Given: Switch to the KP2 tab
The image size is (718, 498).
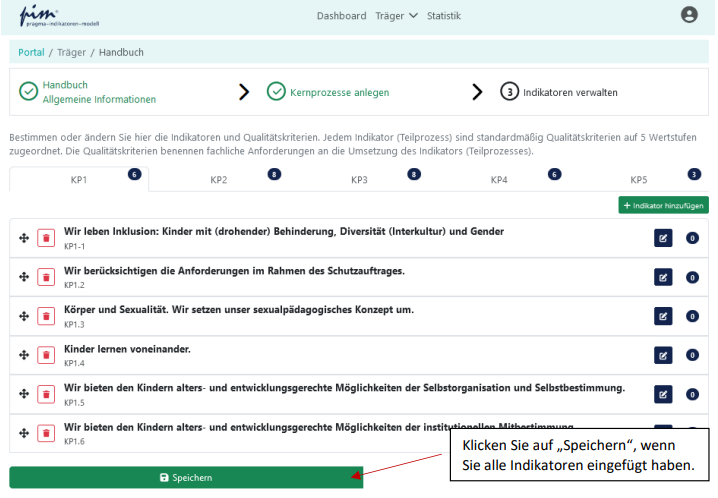Looking at the screenshot, I should tap(218, 180).
